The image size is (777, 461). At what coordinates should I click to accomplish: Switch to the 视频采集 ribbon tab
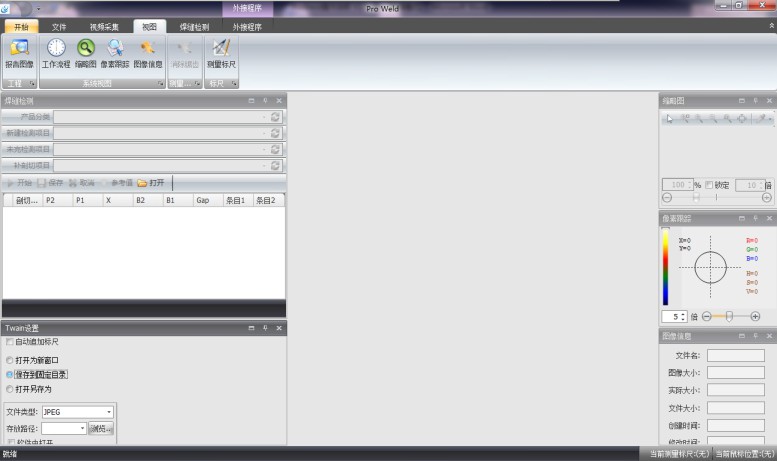[103, 27]
